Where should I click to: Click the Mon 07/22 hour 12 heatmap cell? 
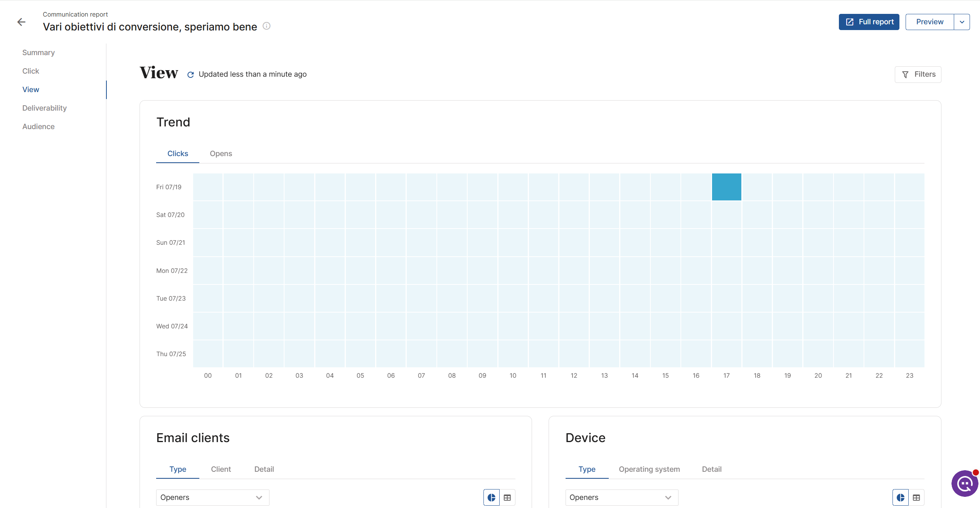pos(574,271)
